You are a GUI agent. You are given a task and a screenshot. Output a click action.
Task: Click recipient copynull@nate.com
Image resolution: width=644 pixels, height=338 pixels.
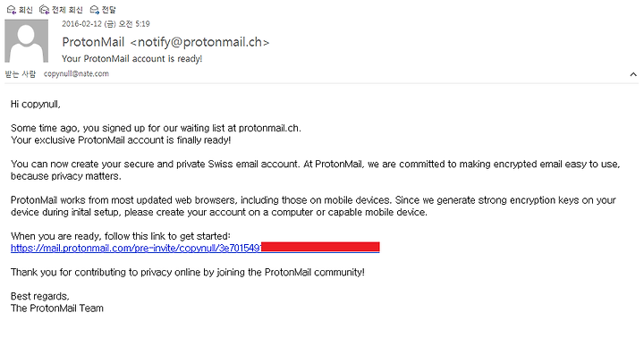coord(76,74)
